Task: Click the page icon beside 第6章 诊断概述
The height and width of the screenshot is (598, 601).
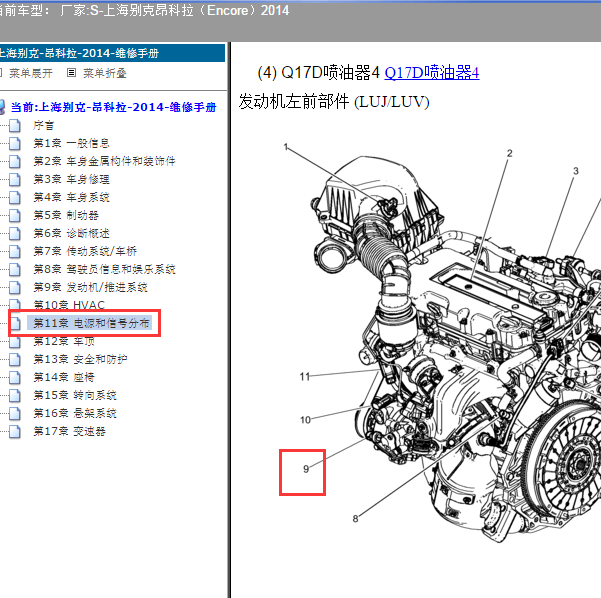Action: click(x=15, y=233)
